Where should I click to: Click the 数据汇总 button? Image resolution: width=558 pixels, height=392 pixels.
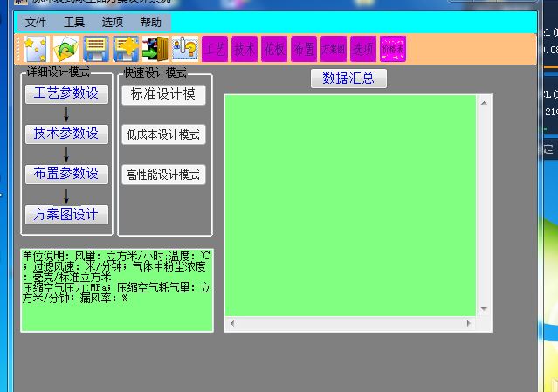point(348,79)
